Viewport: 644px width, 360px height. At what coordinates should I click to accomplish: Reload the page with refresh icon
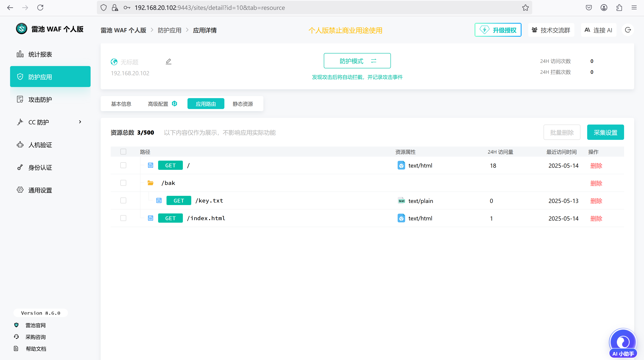[x=40, y=8]
